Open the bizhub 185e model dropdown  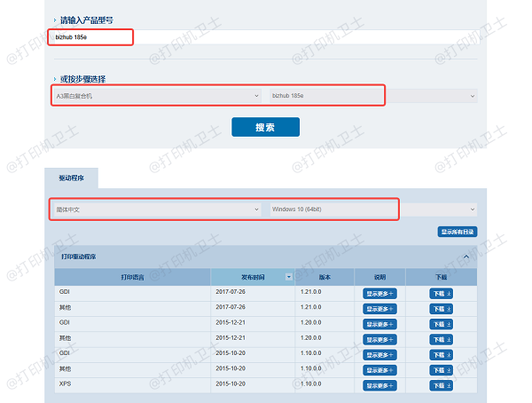coord(326,95)
